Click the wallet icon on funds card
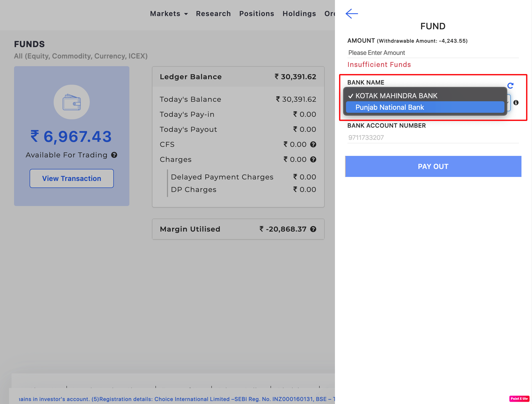Viewport: 532px width, 404px height. [x=72, y=102]
